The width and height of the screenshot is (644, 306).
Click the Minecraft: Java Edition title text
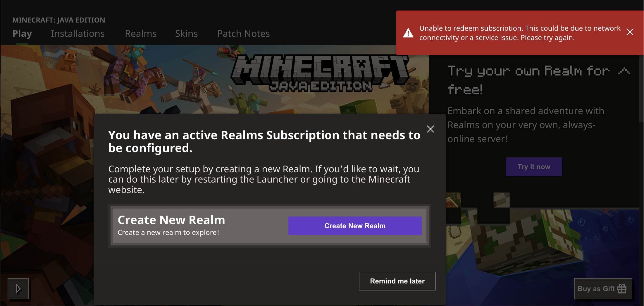(59, 20)
